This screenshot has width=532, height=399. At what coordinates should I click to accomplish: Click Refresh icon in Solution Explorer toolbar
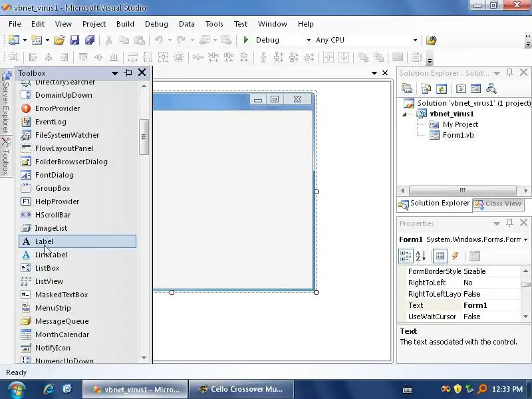(x=442, y=89)
